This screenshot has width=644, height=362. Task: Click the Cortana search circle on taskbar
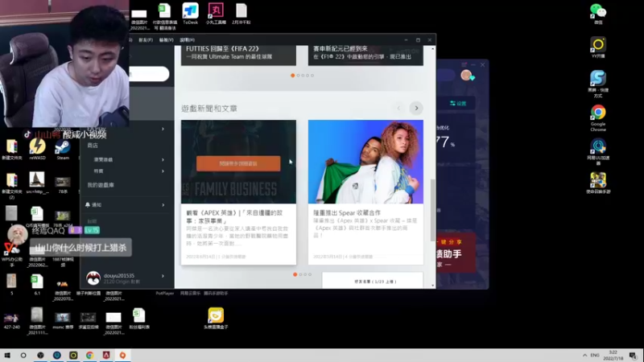(23, 356)
